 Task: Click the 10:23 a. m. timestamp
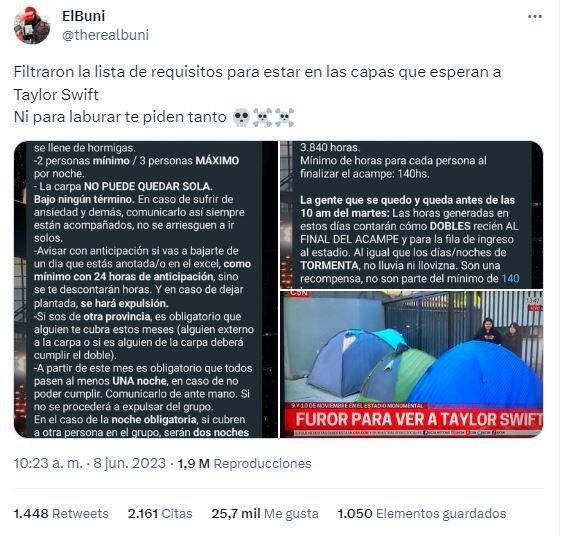pyautogui.click(x=48, y=463)
